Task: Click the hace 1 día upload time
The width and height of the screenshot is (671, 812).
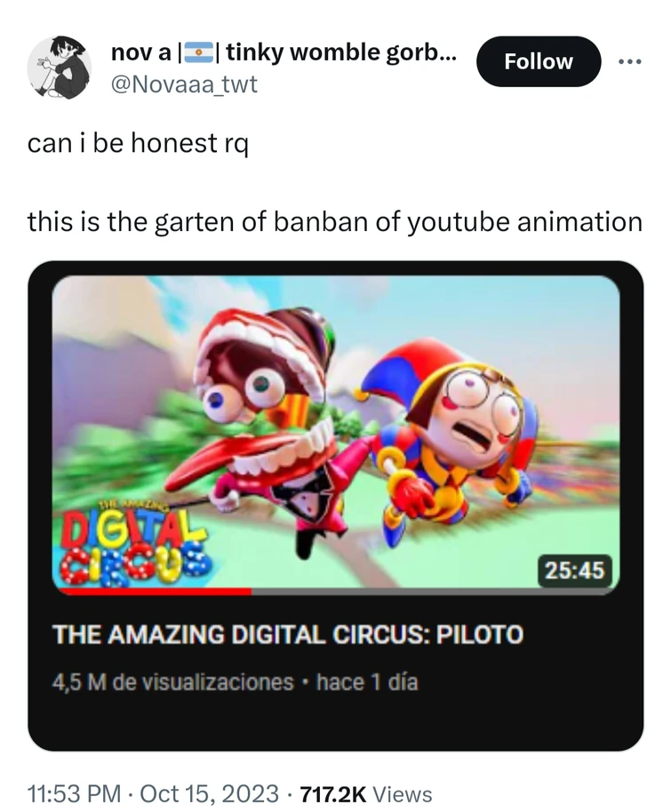Action: coord(367,682)
